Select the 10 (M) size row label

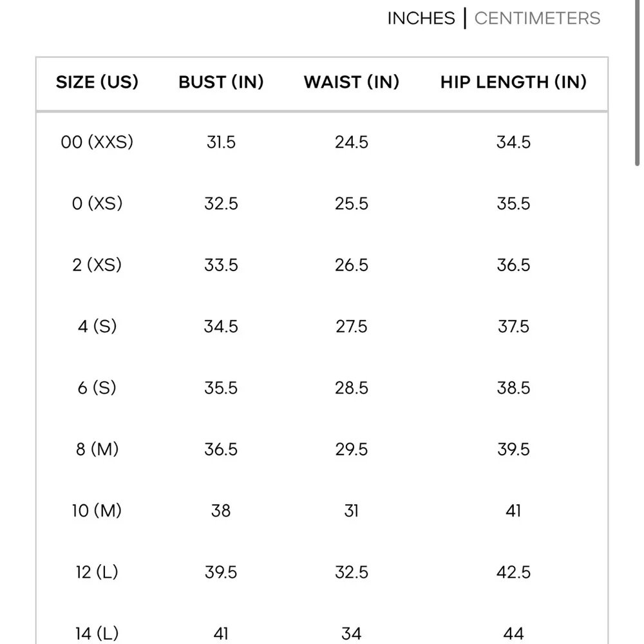pyautogui.click(x=97, y=511)
